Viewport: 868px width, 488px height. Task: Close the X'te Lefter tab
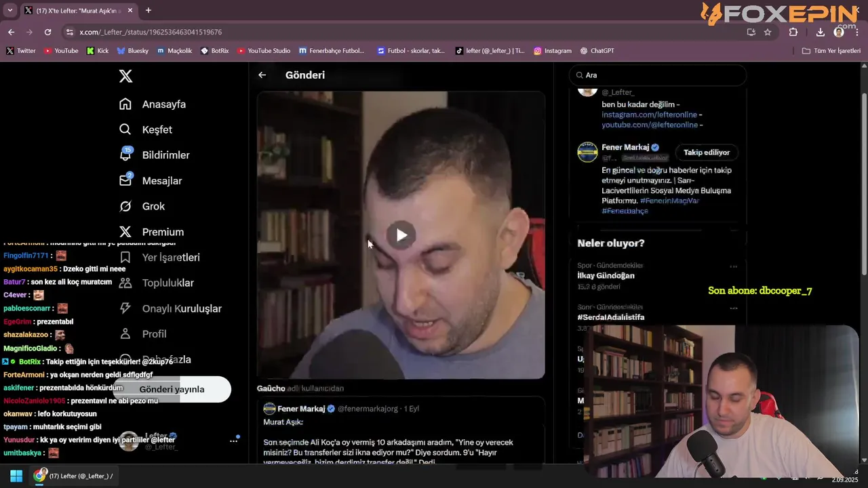tap(130, 10)
